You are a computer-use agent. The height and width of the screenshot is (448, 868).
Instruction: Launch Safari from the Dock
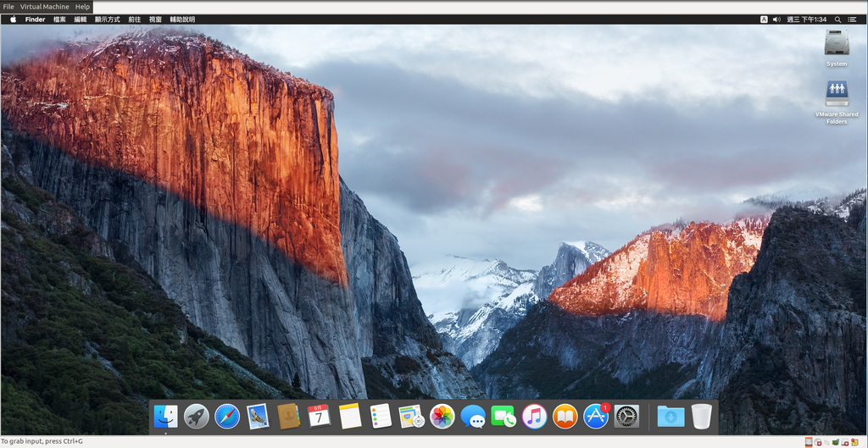tap(227, 417)
